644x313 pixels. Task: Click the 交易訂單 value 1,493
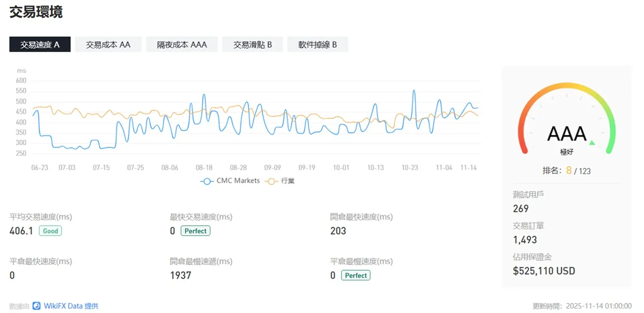pyautogui.click(x=524, y=240)
